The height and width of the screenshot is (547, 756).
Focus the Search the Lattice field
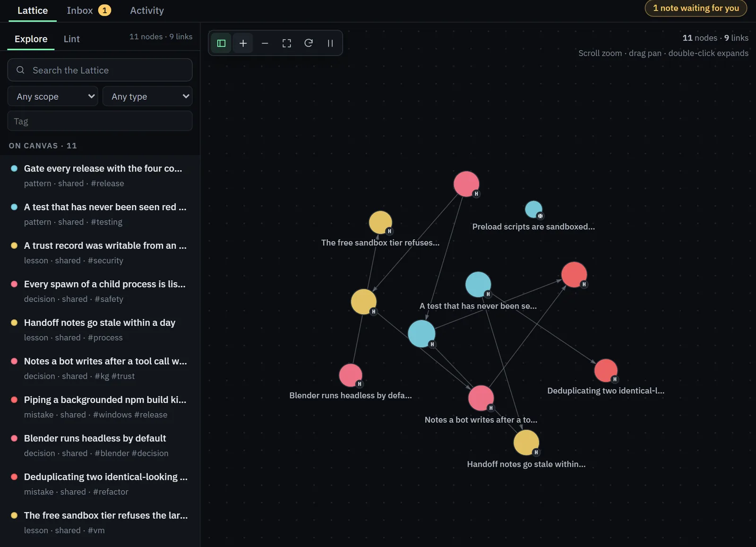click(x=100, y=70)
